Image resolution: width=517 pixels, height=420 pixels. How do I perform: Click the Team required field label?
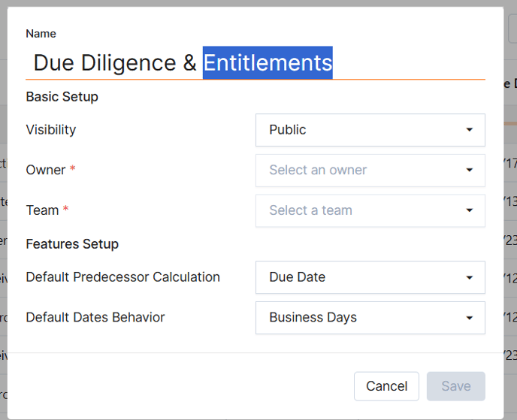tap(42, 210)
